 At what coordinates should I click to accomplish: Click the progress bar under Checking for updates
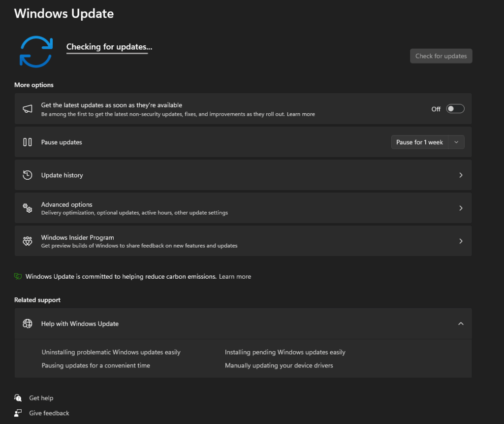click(107, 53)
